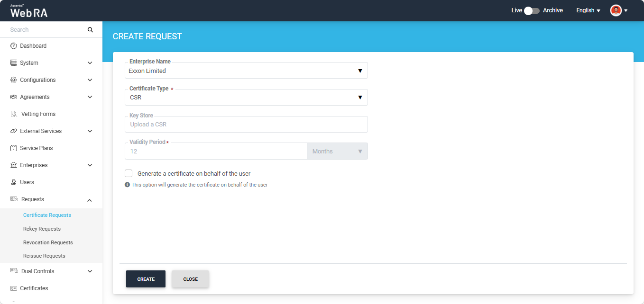Go to Rekey Requests
The height and width of the screenshot is (304, 644).
point(42,229)
